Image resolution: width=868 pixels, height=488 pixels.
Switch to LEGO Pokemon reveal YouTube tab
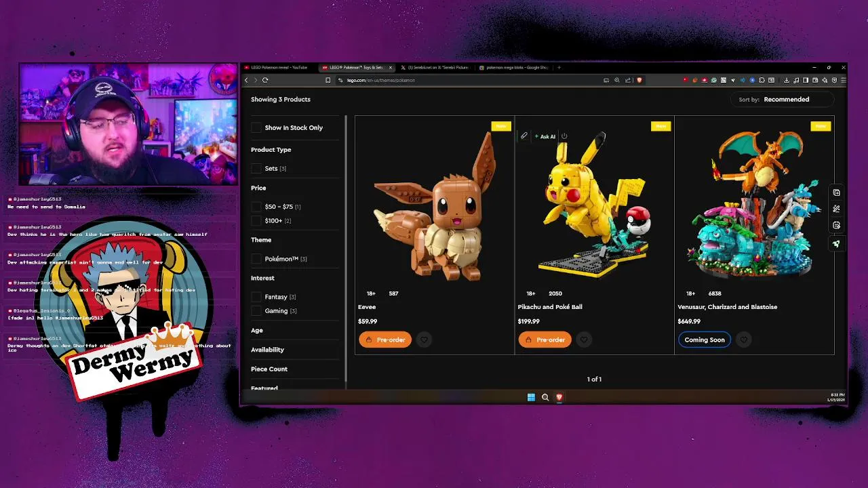pyautogui.click(x=279, y=68)
